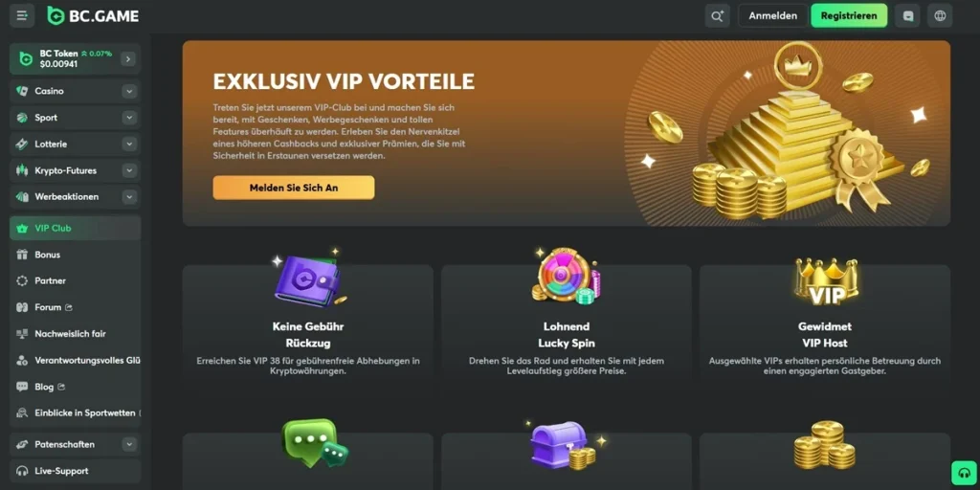Click the Anmelden button
980x490 pixels.
click(x=772, y=15)
